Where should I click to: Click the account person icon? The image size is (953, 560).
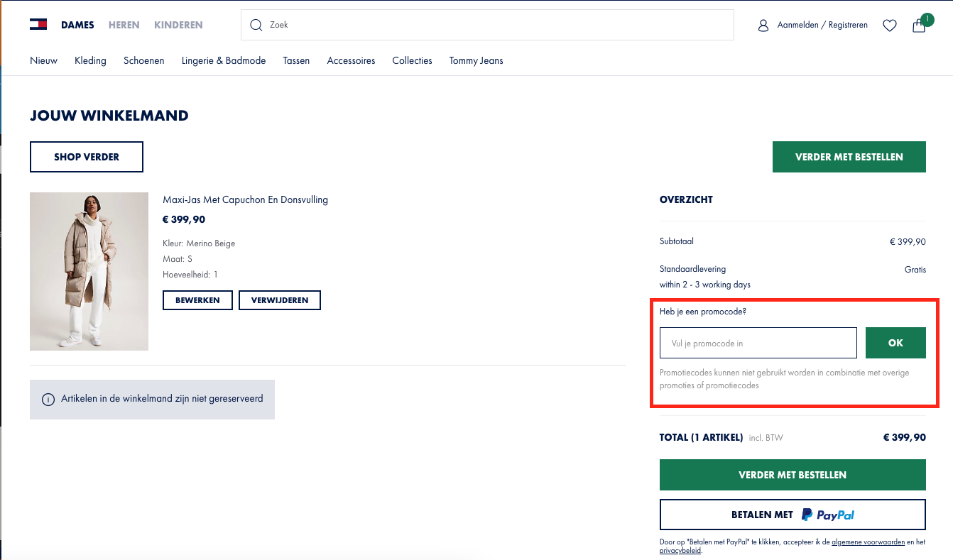[x=763, y=26]
